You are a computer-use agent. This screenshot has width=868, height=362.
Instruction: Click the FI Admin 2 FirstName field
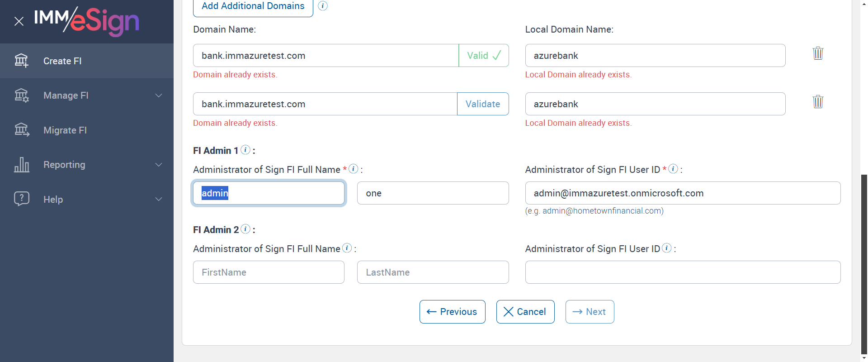(x=269, y=272)
